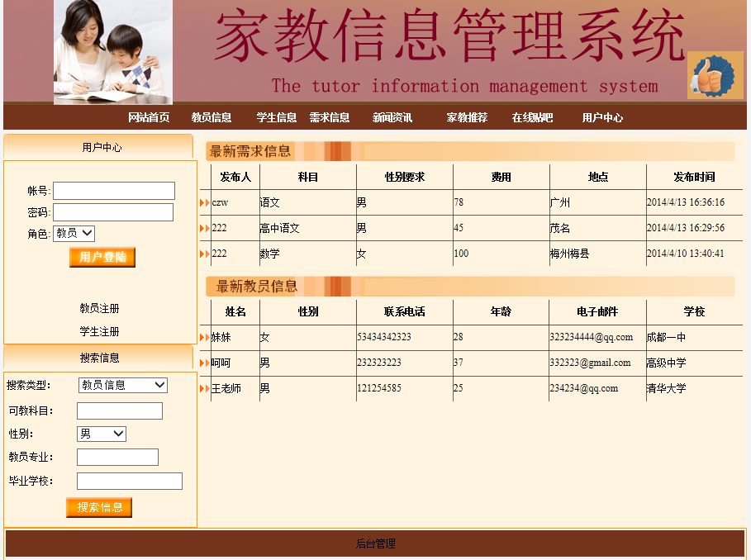Click arrow icon beside 妹妹 teacher row
This screenshot has height=560, width=751.
tap(205, 337)
